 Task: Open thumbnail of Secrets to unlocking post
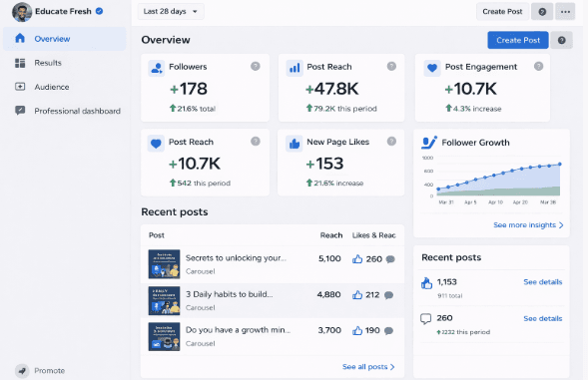click(164, 264)
